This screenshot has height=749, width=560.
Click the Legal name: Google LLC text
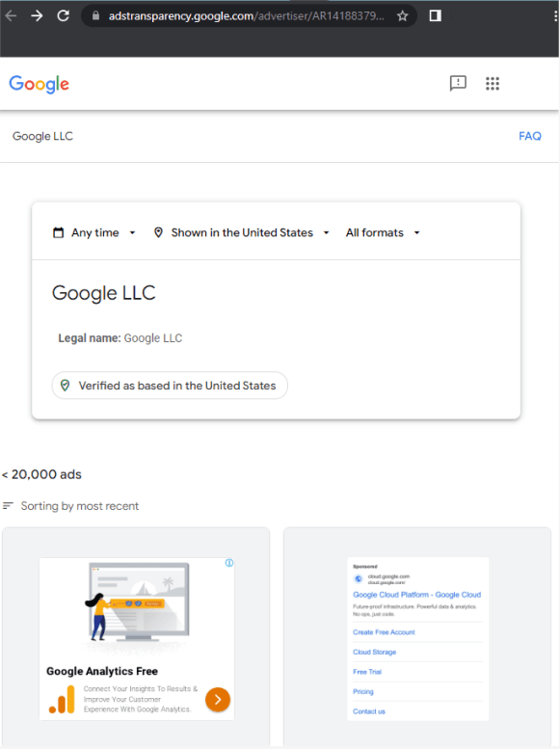click(120, 338)
